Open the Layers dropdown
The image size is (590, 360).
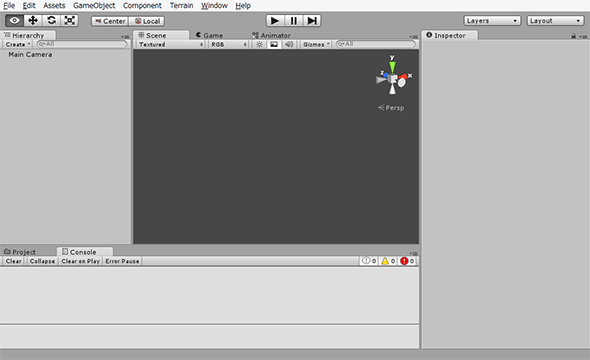492,21
